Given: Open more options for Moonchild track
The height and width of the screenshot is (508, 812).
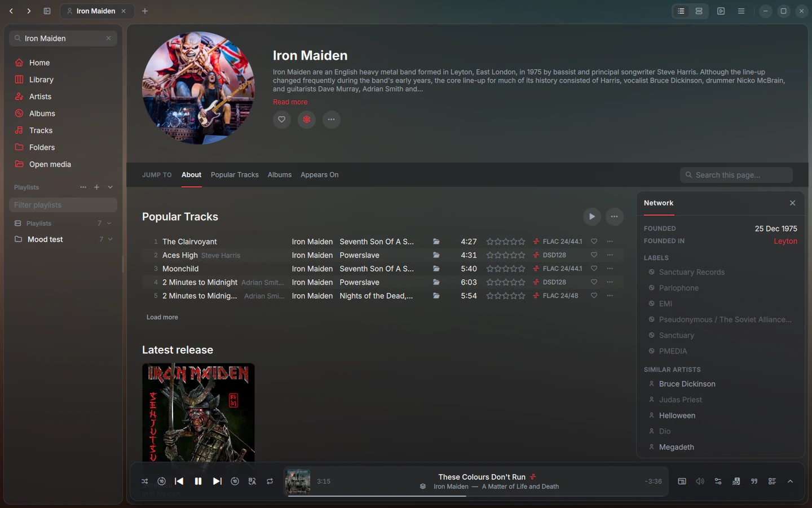Looking at the screenshot, I should pyautogui.click(x=610, y=269).
